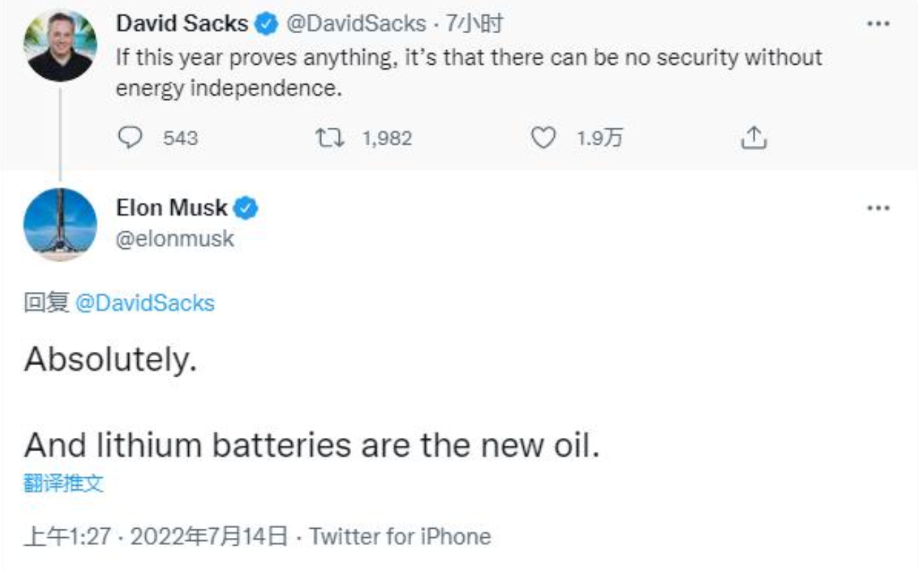Viewport: 918px width, 588px height.
Task: Click the reply icon on David Sacks' tweet
Action: (130, 137)
